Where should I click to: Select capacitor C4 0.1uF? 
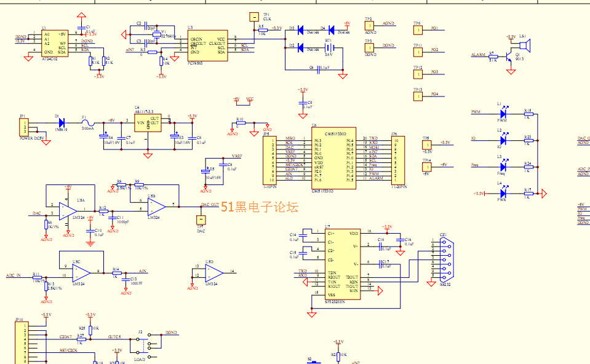(318, 69)
